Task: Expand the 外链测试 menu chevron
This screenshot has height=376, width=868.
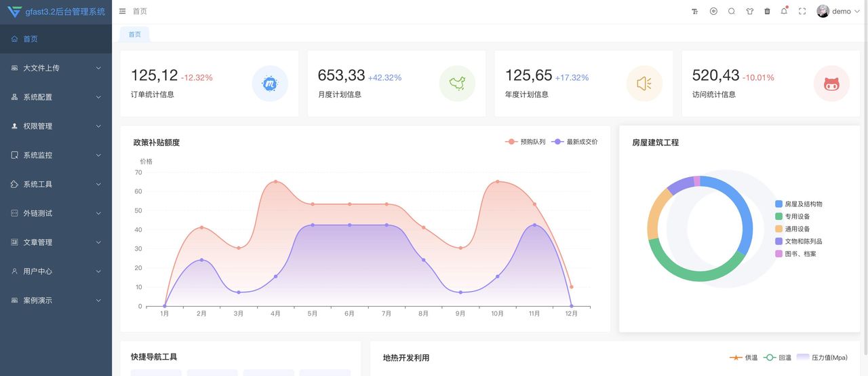Action: coord(98,213)
